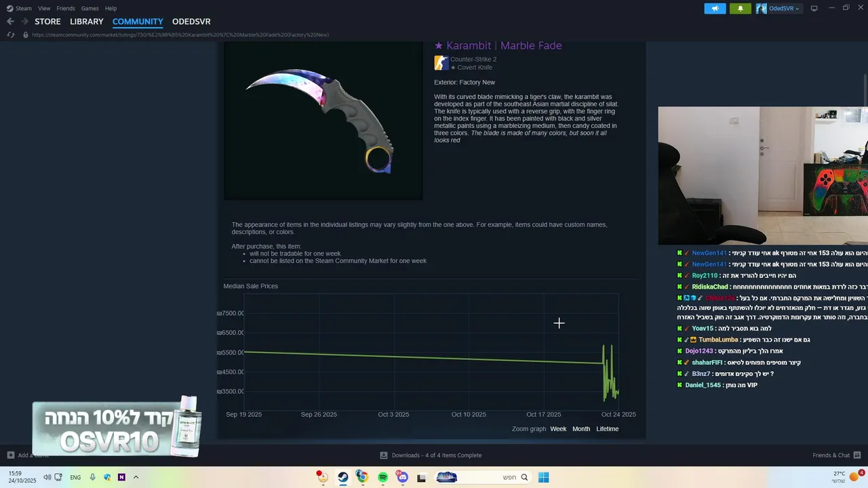This screenshot has height=488, width=868.
Task: Click the padlock icon by the URL
Action: [26, 35]
